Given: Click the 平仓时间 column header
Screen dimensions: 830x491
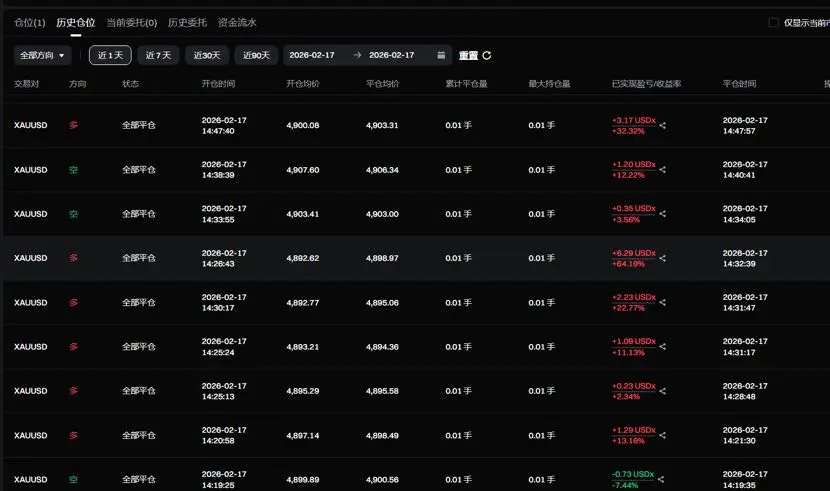Looking at the screenshot, I should [x=739, y=84].
